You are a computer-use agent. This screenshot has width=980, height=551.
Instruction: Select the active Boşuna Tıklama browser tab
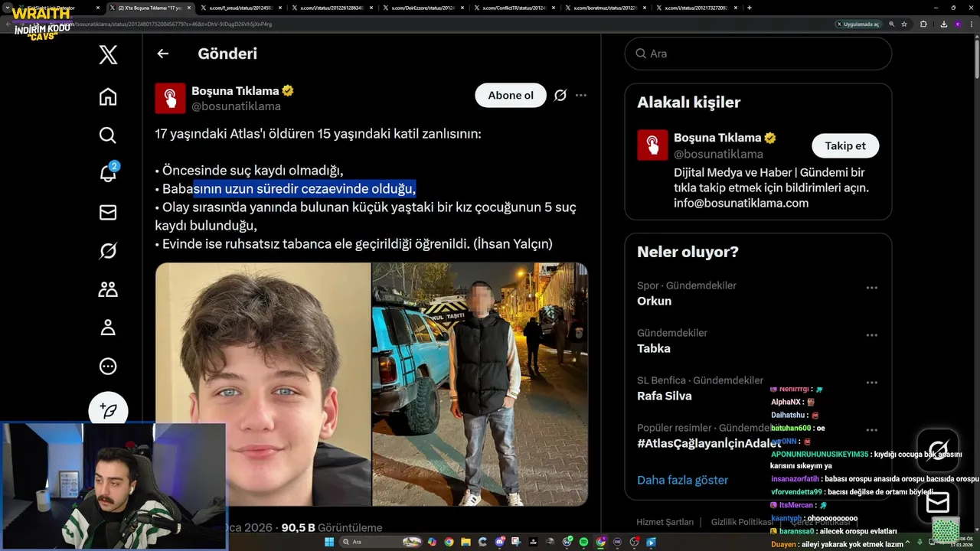point(149,8)
